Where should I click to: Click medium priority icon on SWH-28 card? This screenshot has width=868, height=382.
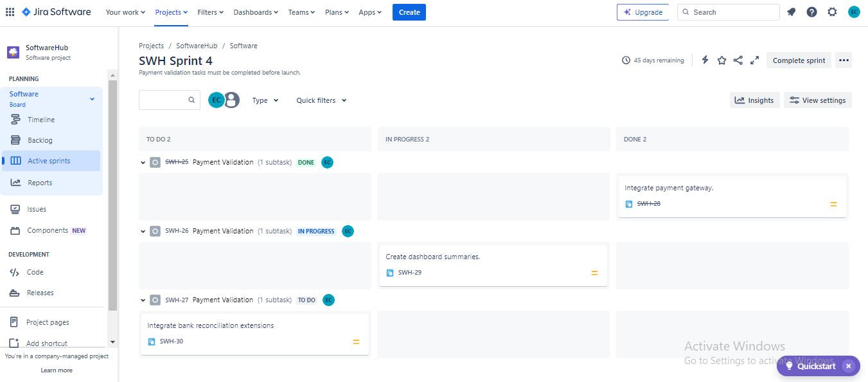pyautogui.click(x=833, y=204)
